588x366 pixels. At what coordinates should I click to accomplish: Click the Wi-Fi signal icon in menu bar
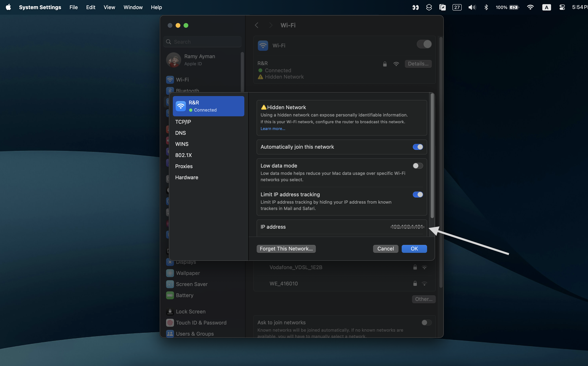point(530,7)
